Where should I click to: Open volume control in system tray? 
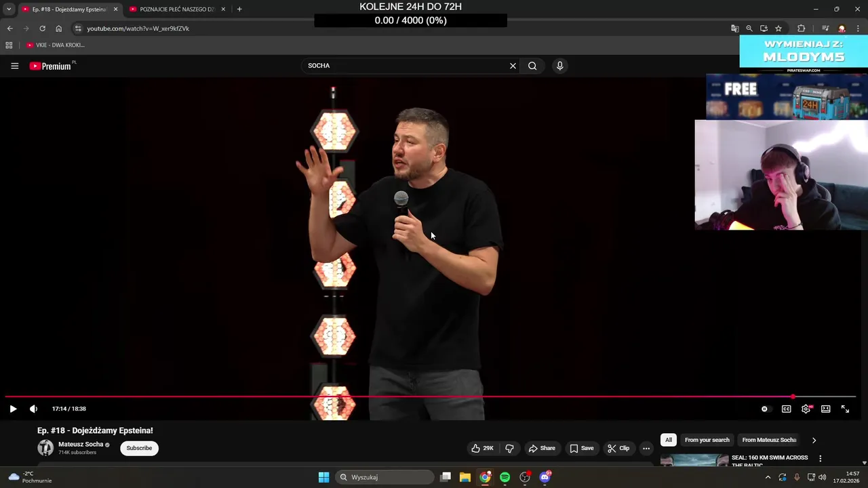[x=822, y=477]
